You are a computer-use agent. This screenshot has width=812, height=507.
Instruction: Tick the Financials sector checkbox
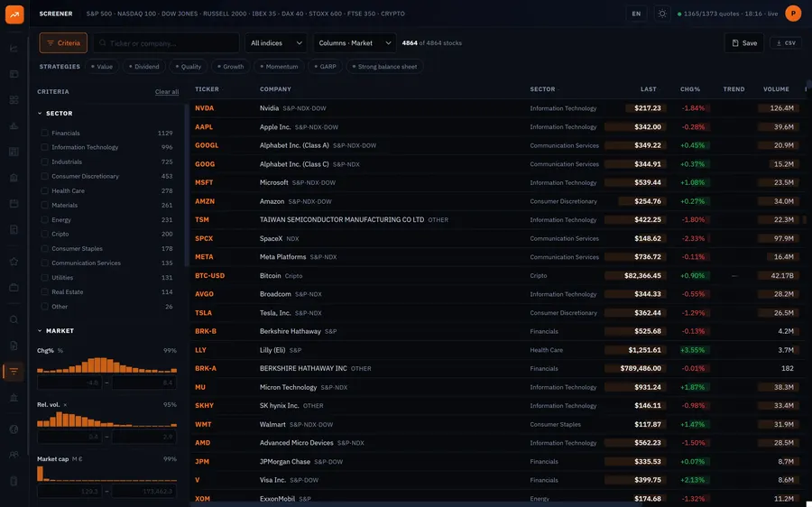tap(44, 133)
